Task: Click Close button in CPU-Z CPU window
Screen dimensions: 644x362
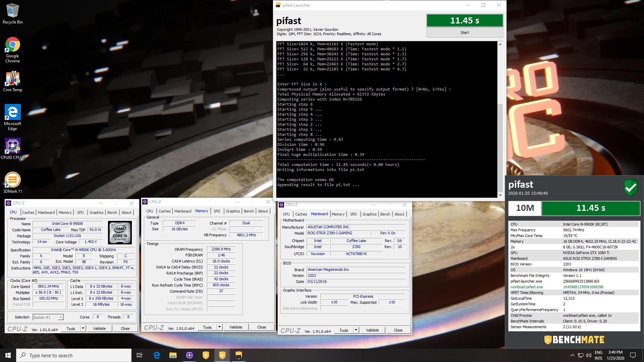Action: pos(125,328)
